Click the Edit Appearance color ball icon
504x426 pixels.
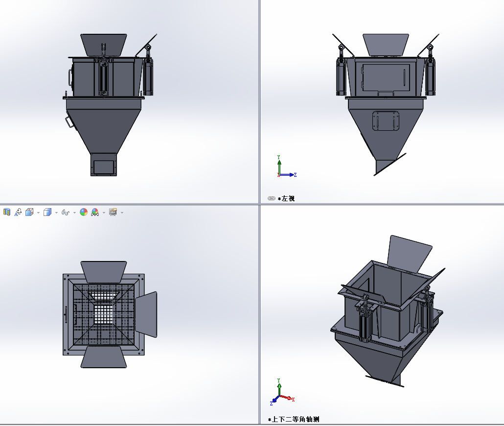tap(84, 212)
